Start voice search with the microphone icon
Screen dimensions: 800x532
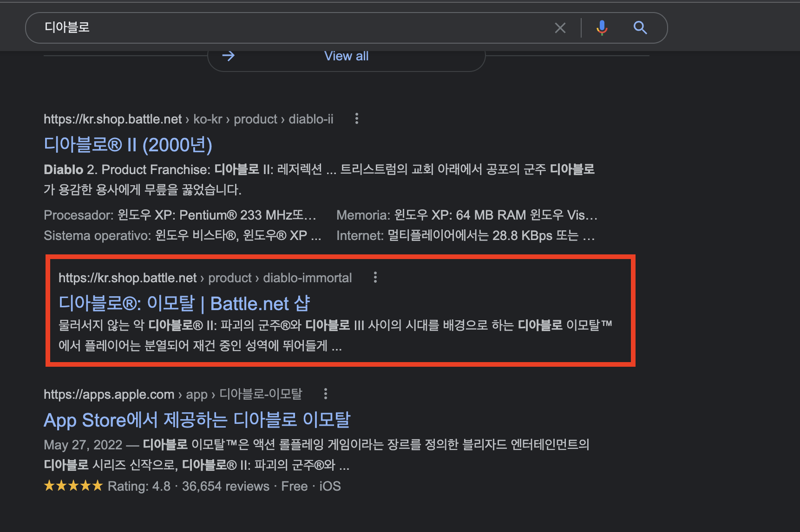tap(602, 28)
